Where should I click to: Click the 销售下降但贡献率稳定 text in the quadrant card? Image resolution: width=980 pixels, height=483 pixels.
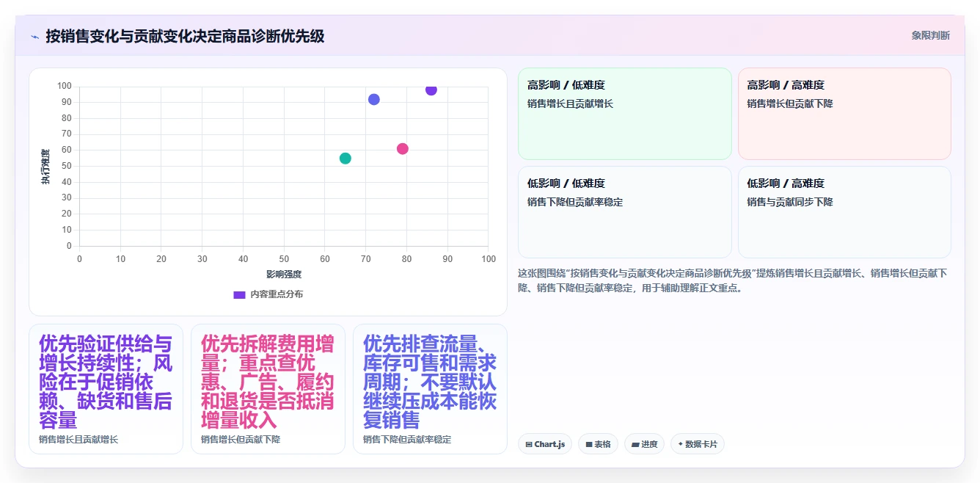[x=575, y=202]
